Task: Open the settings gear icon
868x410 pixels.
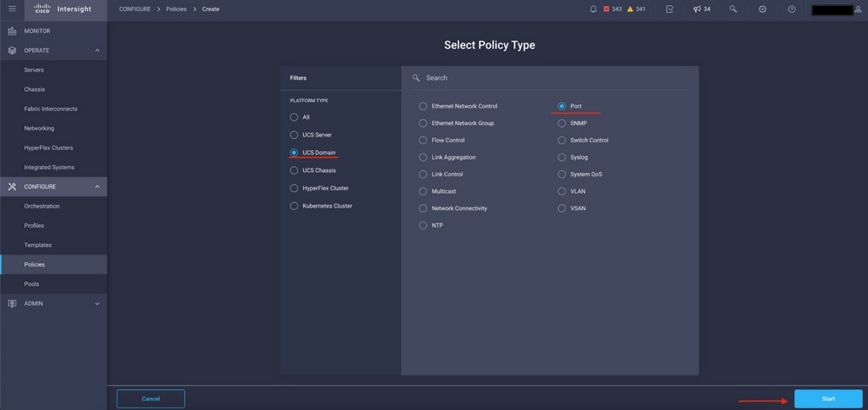Action: coord(762,9)
